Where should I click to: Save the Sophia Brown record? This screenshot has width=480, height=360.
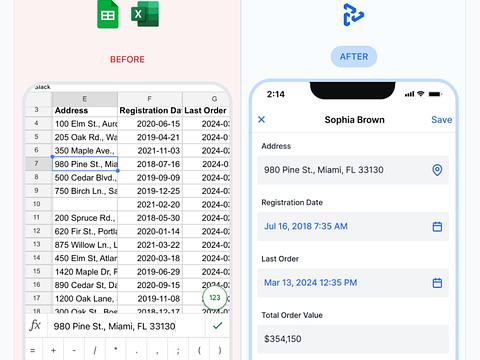(441, 120)
